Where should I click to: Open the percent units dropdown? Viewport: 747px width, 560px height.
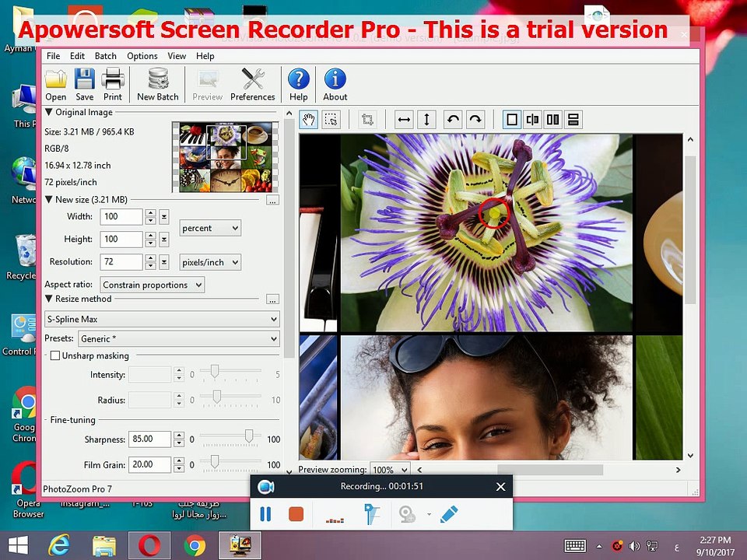point(210,228)
